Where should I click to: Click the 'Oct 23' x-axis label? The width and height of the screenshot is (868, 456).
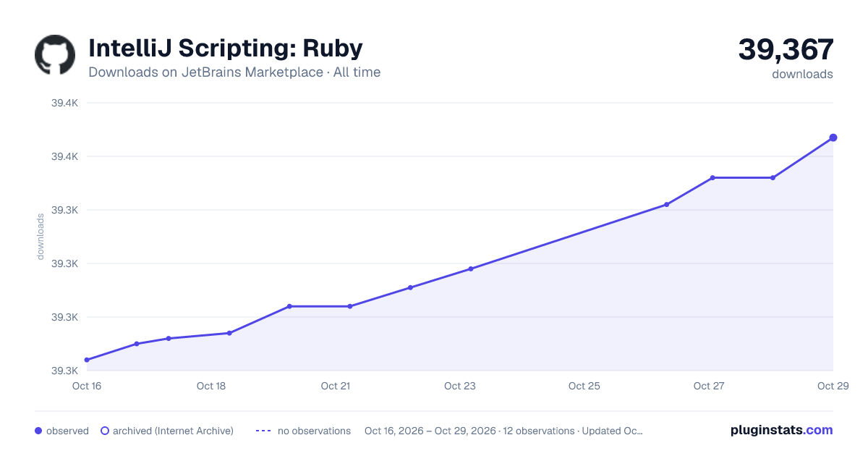[460, 386]
